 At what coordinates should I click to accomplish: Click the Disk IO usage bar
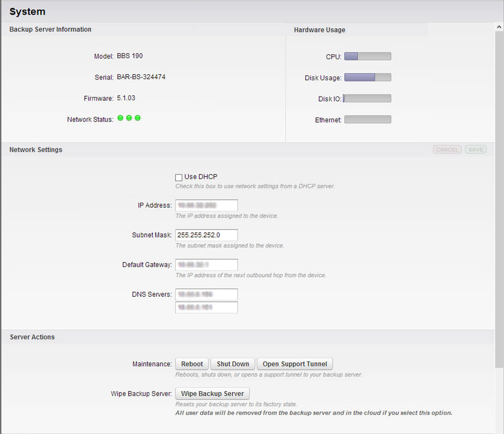click(x=368, y=99)
